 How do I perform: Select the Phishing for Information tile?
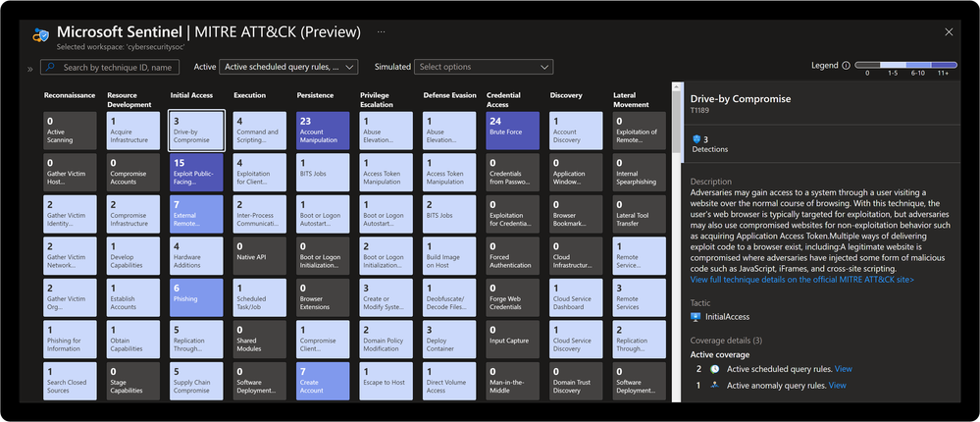[x=70, y=339]
